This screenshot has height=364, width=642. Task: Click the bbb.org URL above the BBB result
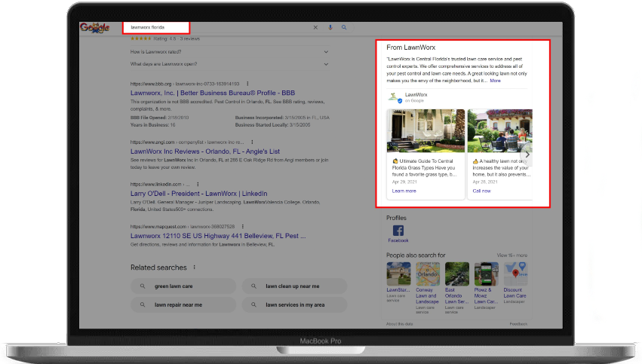click(185, 84)
